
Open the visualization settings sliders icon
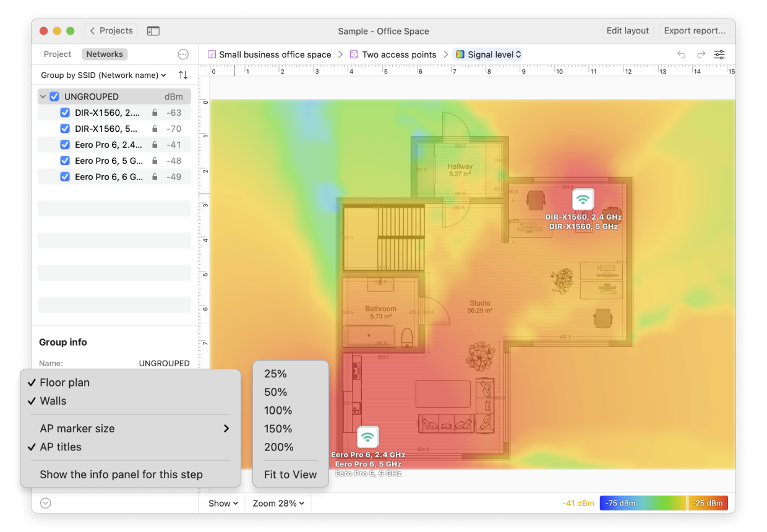coord(719,54)
